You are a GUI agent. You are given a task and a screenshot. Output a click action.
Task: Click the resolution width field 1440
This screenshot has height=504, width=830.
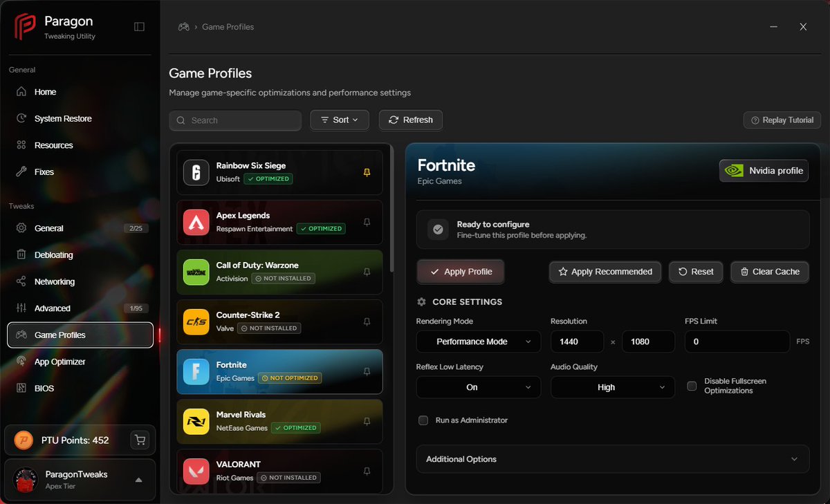[578, 342]
